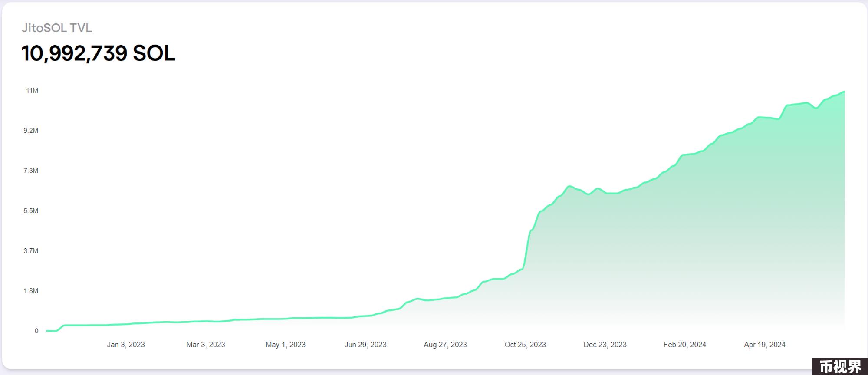
Task: Click the 5.5M y-axis label
Action: tap(31, 211)
